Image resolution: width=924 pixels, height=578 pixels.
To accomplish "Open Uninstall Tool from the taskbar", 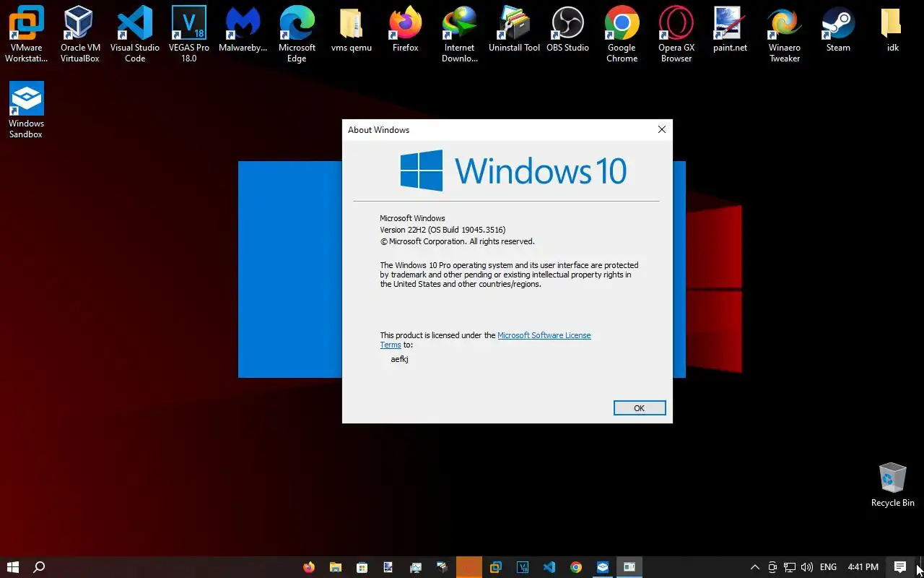I will click(x=443, y=567).
